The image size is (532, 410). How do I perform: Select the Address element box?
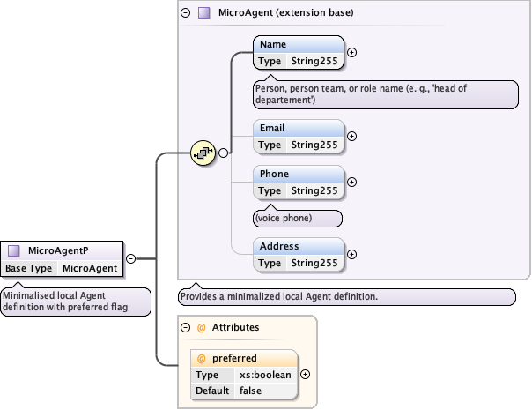point(298,246)
